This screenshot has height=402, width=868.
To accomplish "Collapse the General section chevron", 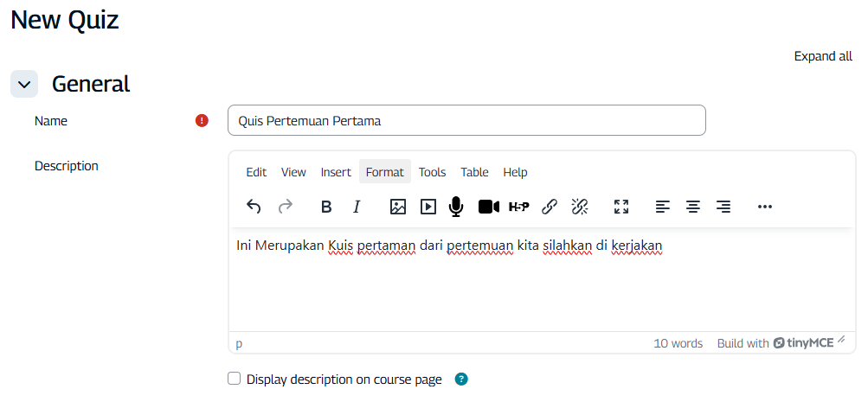I will pyautogui.click(x=24, y=85).
